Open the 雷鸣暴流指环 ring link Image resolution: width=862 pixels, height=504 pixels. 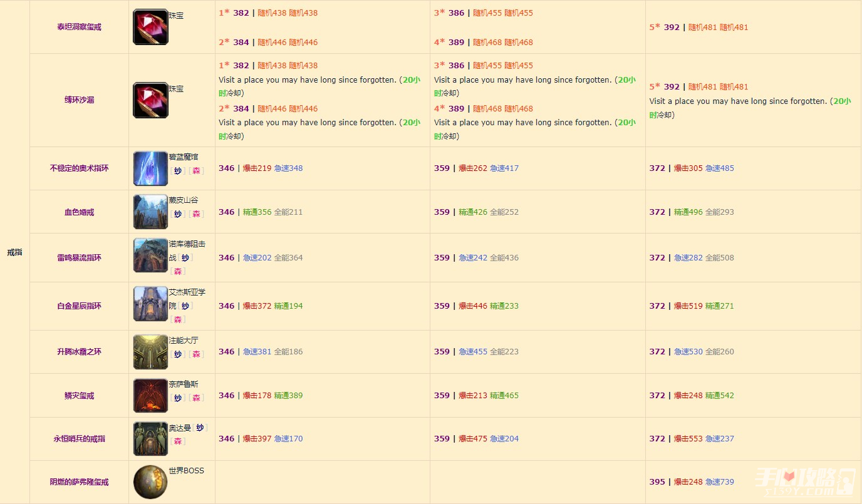coord(79,257)
